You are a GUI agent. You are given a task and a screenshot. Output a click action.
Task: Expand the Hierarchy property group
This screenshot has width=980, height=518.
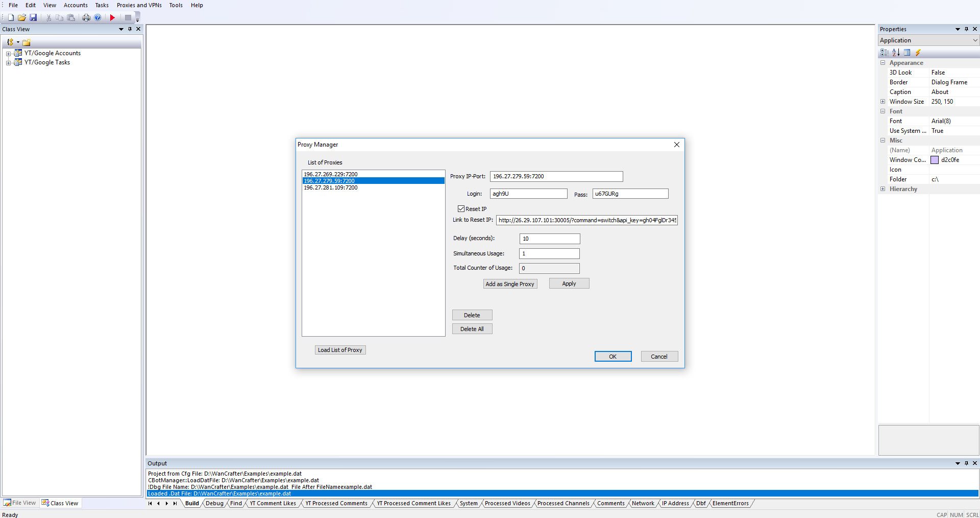tap(883, 189)
